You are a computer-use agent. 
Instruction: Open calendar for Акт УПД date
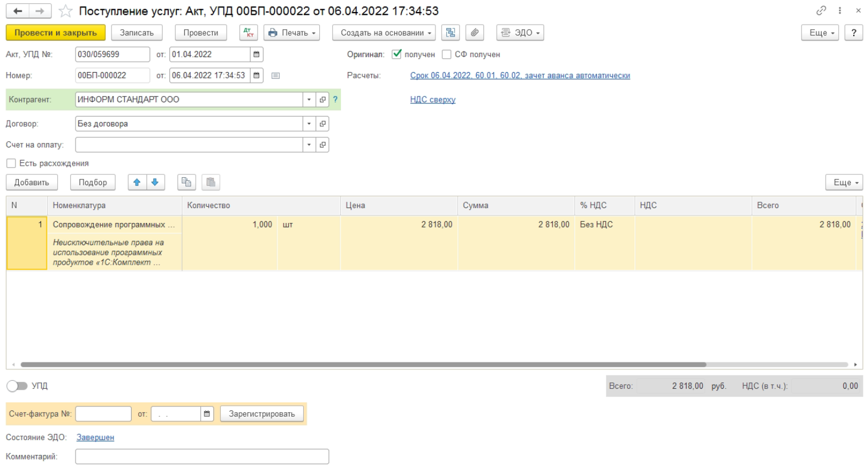point(256,54)
